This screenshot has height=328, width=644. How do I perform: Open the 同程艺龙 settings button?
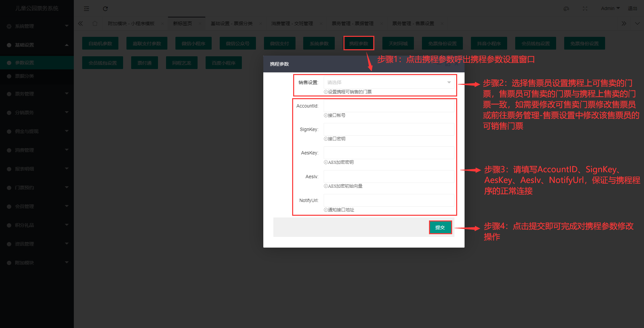click(x=182, y=63)
